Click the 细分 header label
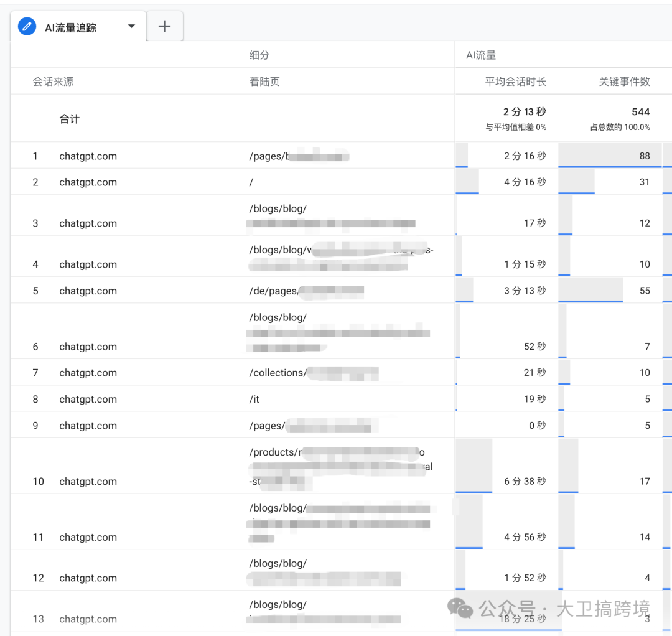The width and height of the screenshot is (672, 636). (259, 55)
